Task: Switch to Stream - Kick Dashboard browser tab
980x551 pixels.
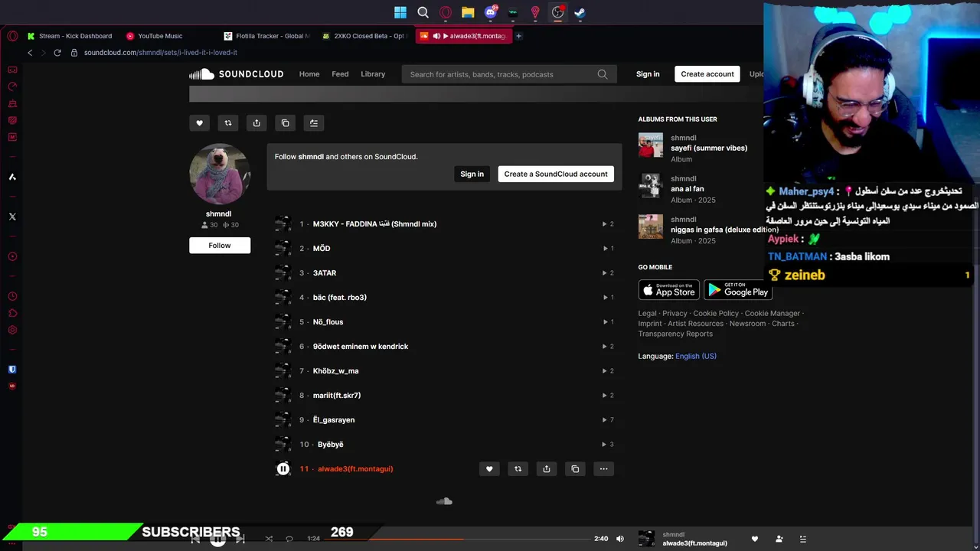Action: (69, 36)
